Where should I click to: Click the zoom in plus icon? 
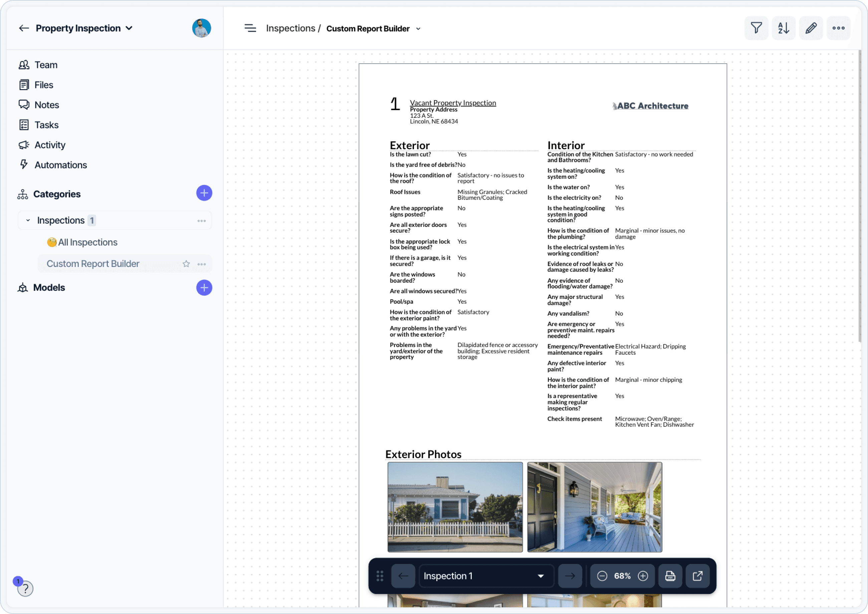click(x=643, y=576)
